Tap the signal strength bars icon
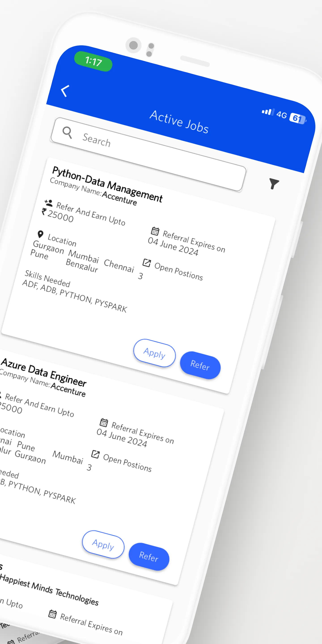This screenshot has width=322, height=644. [268, 112]
